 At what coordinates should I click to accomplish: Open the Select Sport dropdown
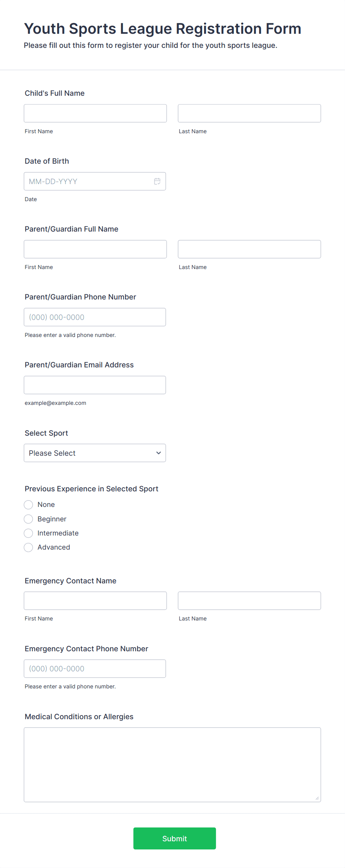point(95,453)
